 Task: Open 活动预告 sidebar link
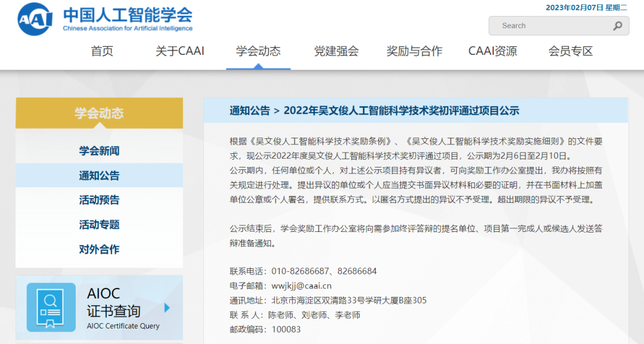100,200
